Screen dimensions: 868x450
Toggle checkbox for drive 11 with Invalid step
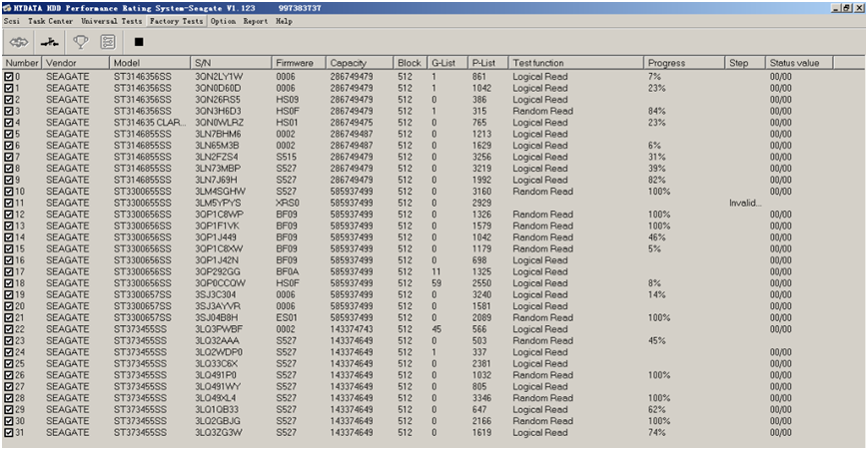pyautogui.click(x=9, y=203)
